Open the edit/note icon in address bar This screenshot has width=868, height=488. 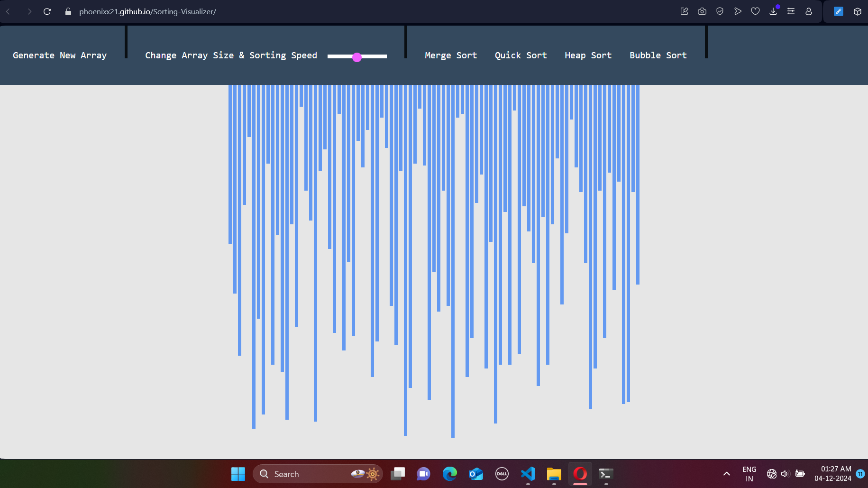684,11
